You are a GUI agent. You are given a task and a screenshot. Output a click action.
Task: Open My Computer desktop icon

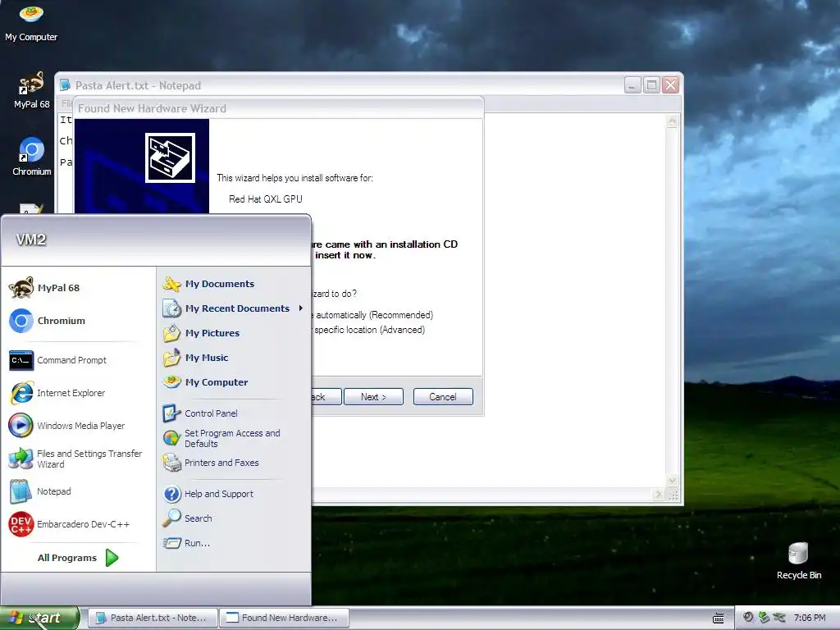[x=31, y=22]
